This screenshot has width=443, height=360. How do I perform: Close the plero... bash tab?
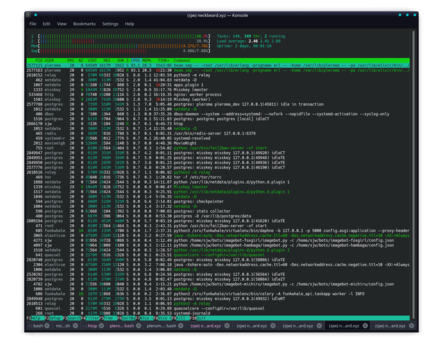tap(138, 326)
